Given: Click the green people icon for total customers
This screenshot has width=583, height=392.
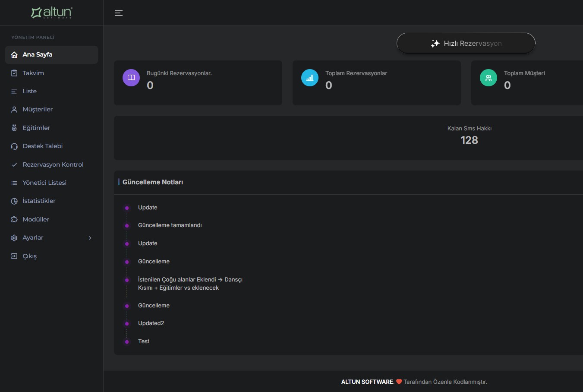Looking at the screenshot, I should (488, 78).
